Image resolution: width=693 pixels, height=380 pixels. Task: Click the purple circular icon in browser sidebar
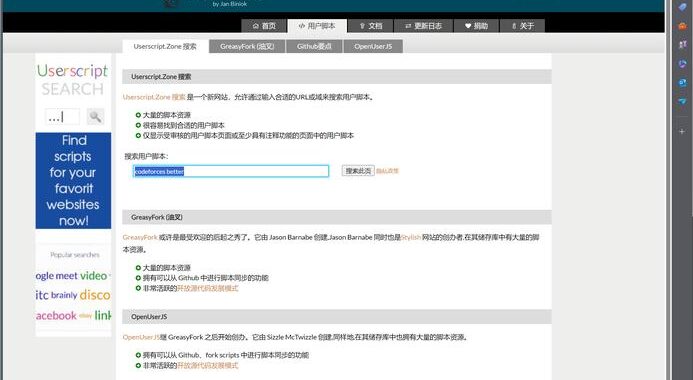[682, 64]
